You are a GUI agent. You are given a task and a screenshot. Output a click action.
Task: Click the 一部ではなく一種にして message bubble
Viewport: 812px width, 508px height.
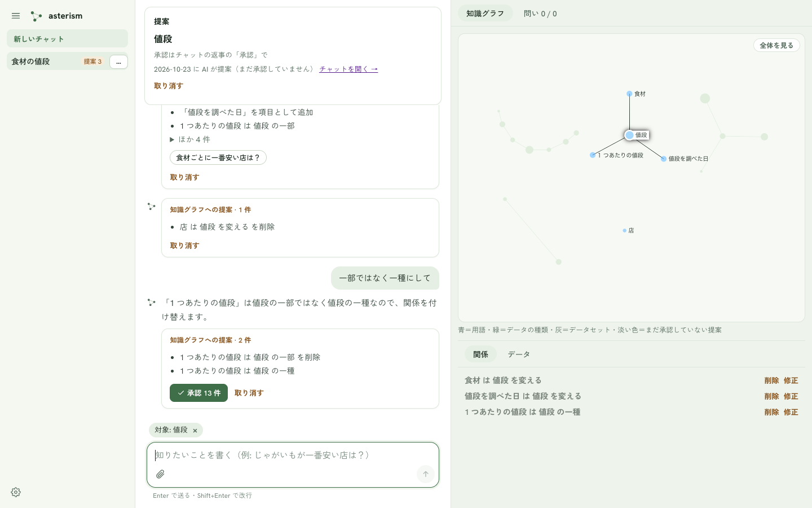385,278
